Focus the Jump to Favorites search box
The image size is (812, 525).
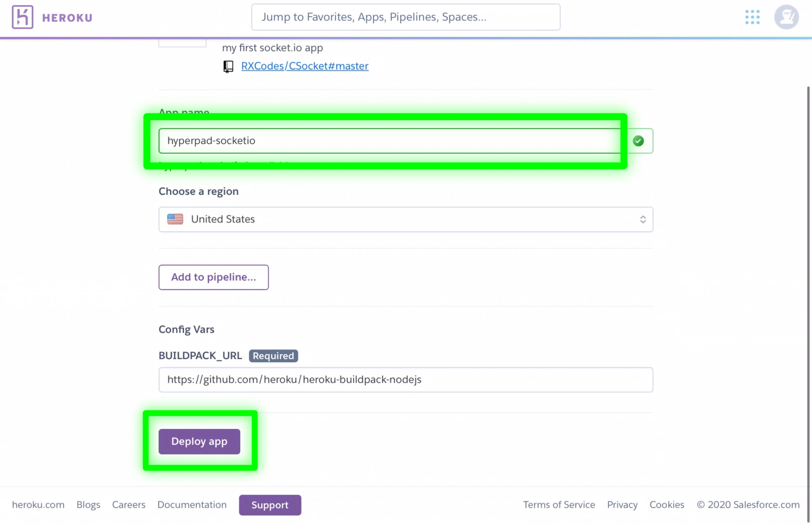[405, 17]
